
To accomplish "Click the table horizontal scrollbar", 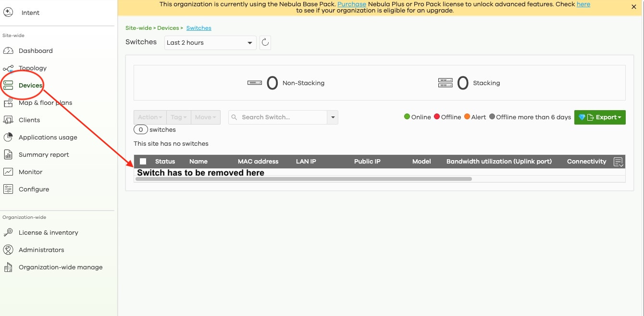I will click(304, 178).
